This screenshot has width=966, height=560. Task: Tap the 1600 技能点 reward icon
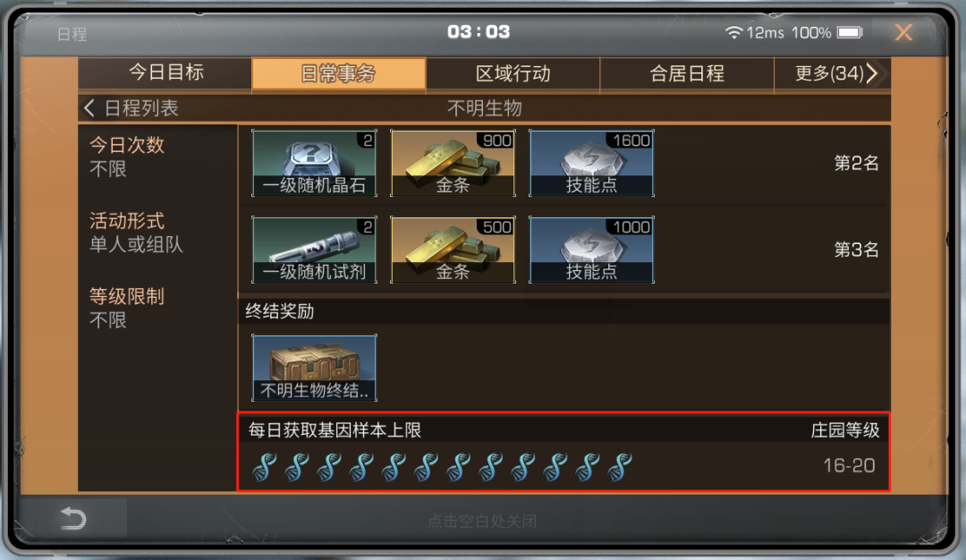591,163
